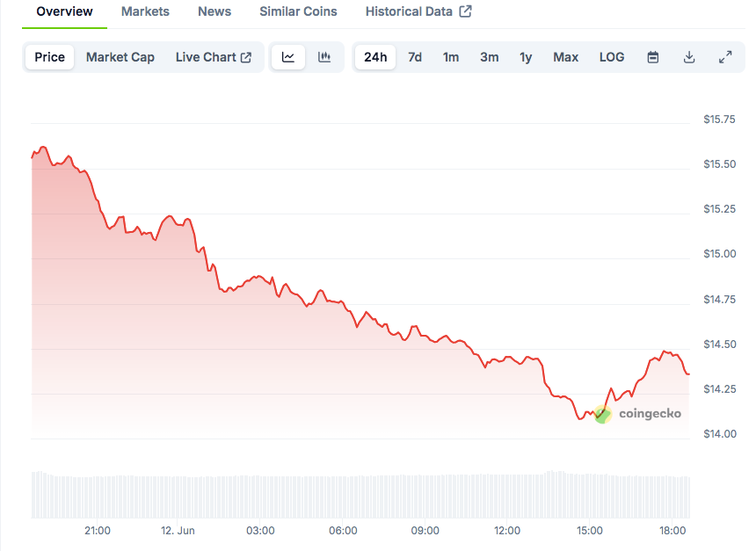Open Live Chart in new window

214,57
